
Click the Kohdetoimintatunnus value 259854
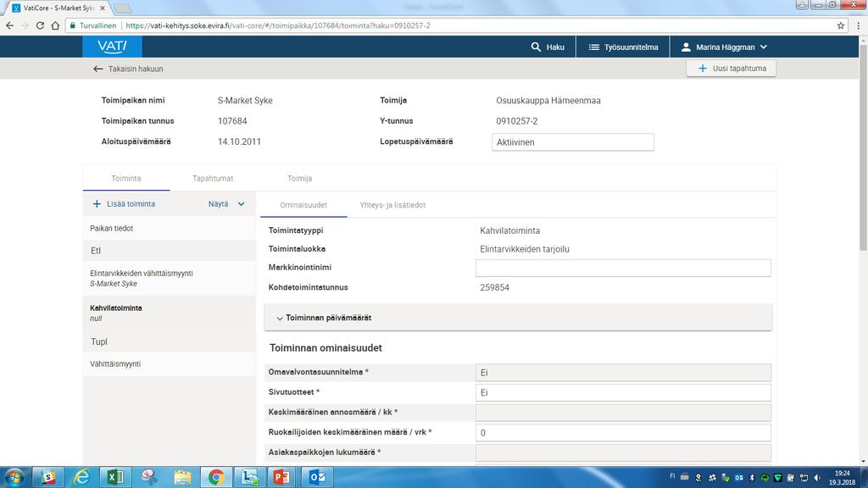[494, 288]
